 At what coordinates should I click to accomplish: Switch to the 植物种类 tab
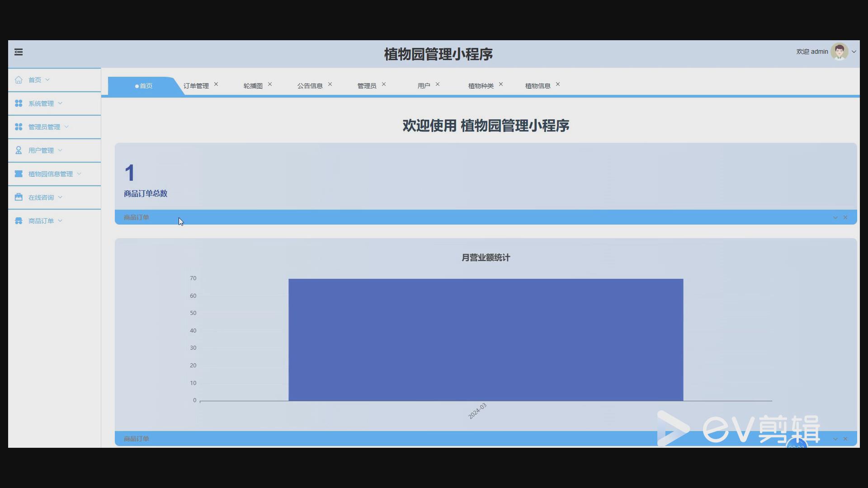[x=481, y=86]
